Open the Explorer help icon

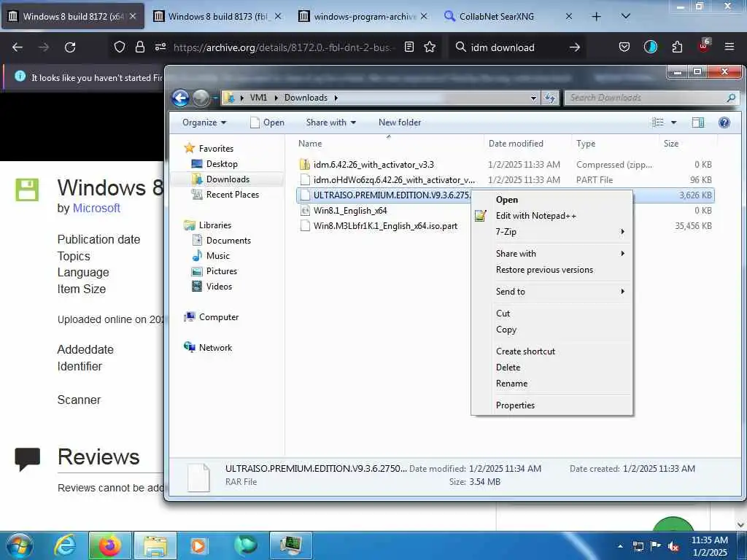pyautogui.click(x=724, y=122)
